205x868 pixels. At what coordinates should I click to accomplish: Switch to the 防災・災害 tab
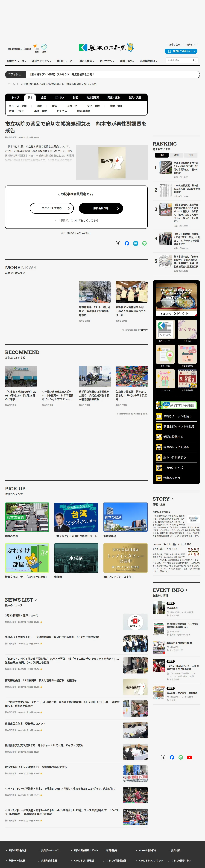tap(135, 97)
